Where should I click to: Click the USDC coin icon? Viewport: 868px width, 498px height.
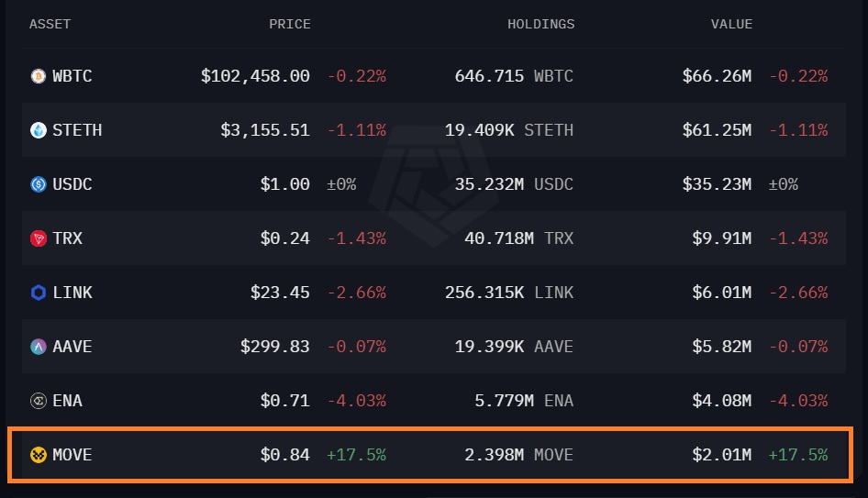(39, 184)
